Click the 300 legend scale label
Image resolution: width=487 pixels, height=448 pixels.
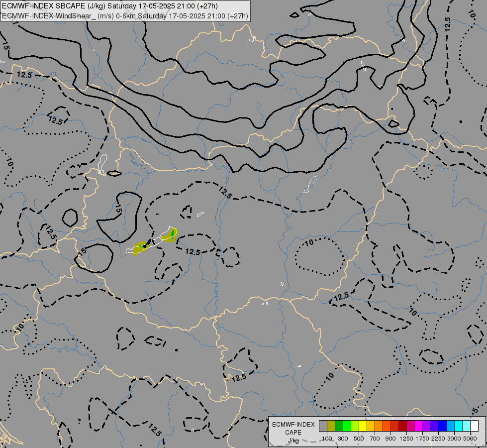(x=343, y=439)
